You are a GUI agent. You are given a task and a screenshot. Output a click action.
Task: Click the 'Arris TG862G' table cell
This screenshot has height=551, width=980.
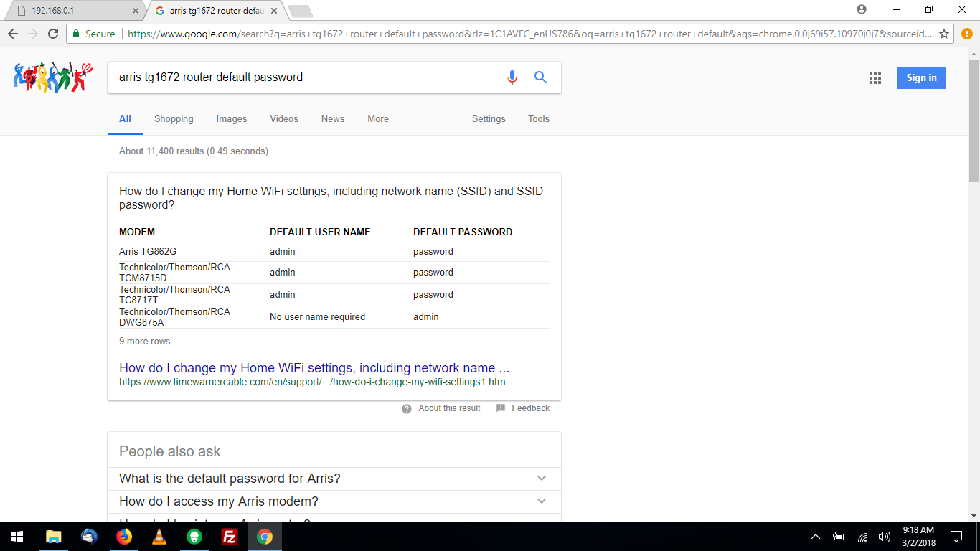(x=148, y=252)
